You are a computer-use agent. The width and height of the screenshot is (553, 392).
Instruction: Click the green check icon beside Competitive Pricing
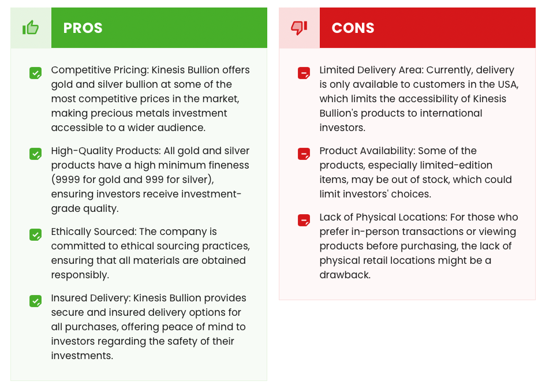pos(35,73)
